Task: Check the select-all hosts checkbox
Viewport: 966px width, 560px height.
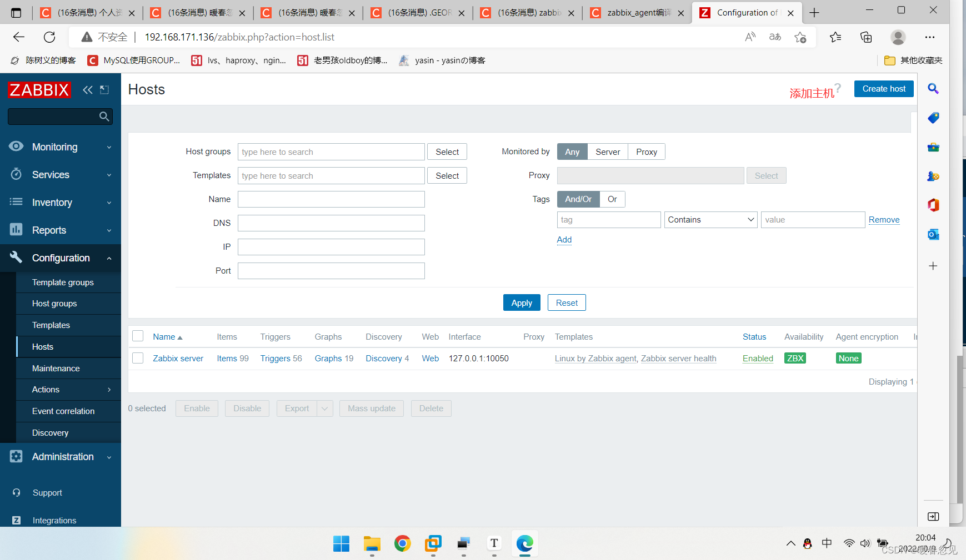Action: (138, 336)
